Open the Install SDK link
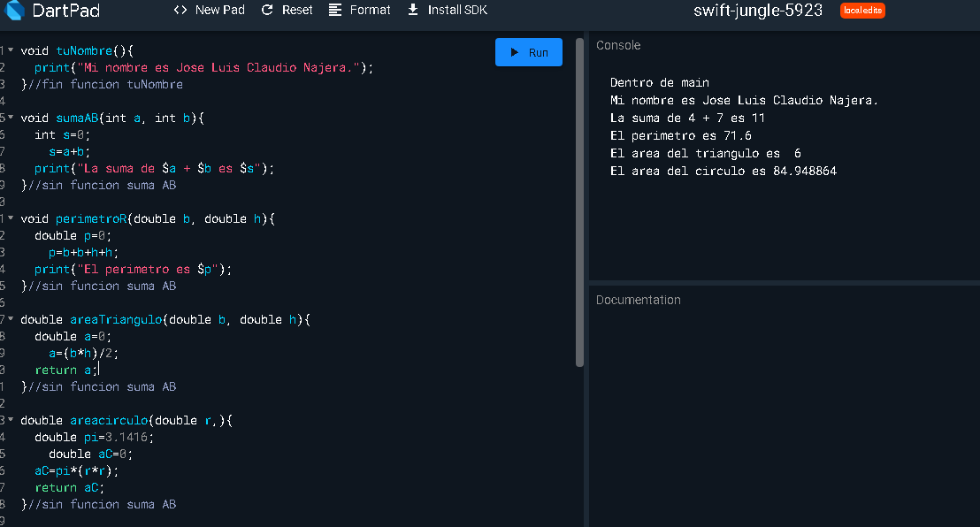This screenshot has height=527, width=980. point(448,10)
